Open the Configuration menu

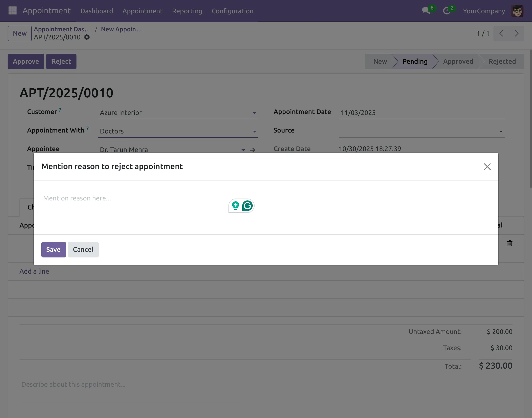click(x=232, y=11)
